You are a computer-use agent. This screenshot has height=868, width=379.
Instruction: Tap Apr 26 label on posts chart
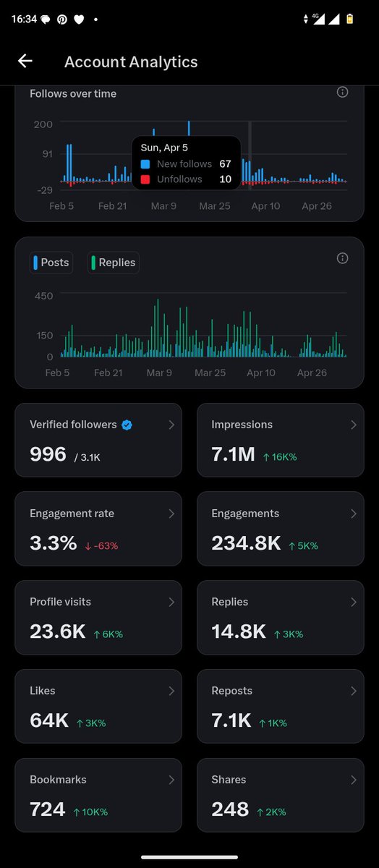(x=312, y=373)
